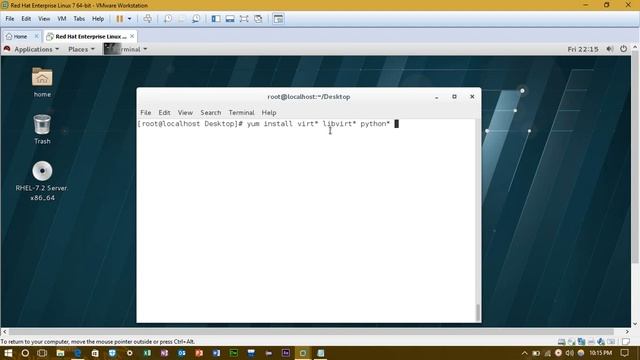
Task: Open VMware Tabs menu
Action: 79,19
